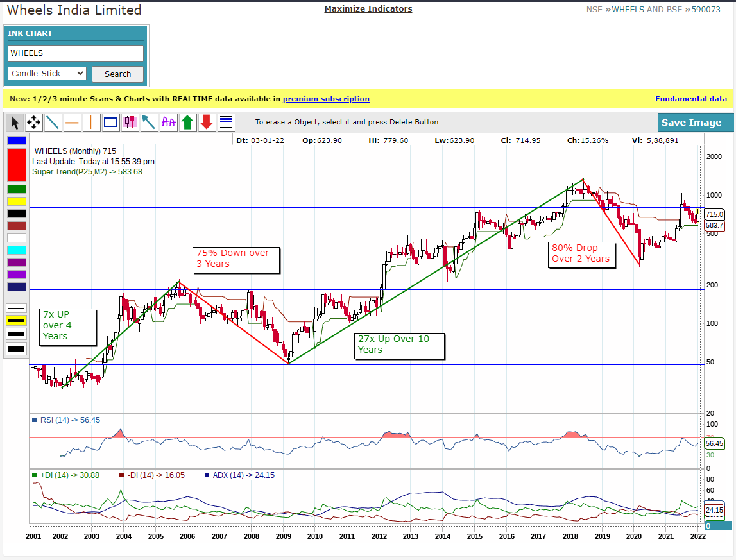The height and width of the screenshot is (560, 736).
Task: Click the 2018 year label on time axis
Action: pyautogui.click(x=570, y=536)
